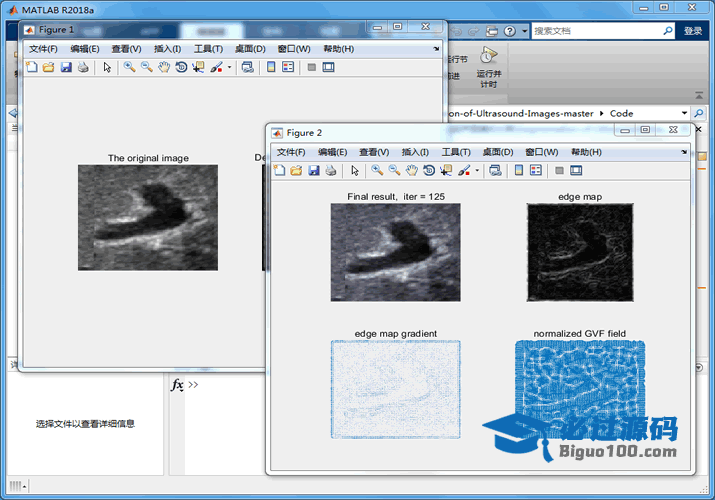Open 查看(V) menu in Figure 1

[126, 49]
